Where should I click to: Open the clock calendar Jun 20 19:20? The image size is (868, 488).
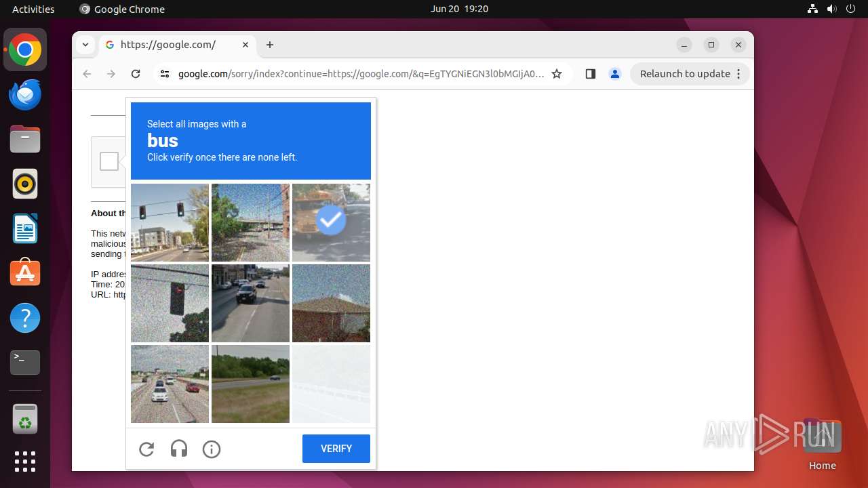click(459, 9)
